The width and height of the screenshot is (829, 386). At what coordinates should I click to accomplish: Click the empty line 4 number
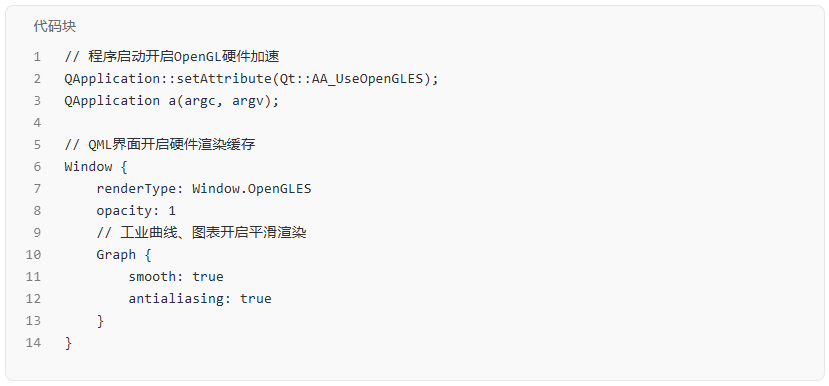(x=37, y=123)
